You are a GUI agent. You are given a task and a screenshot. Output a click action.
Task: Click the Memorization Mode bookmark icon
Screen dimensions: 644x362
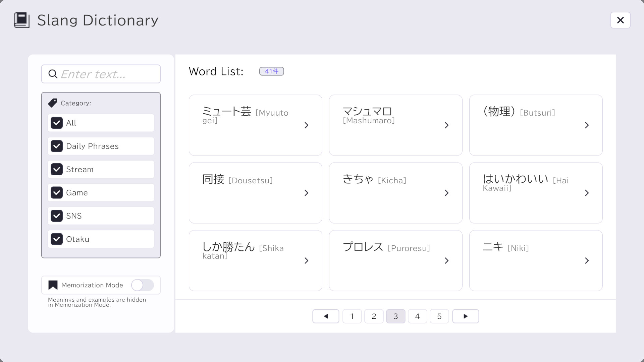coord(53,285)
